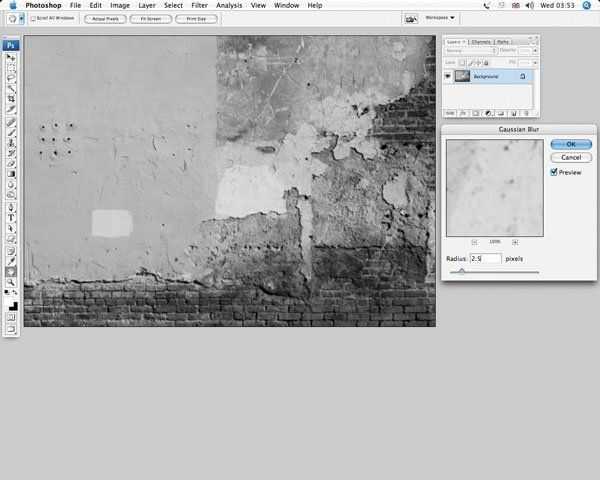Uncheck the Preview checkbox
This screenshot has width=600, height=480.
(x=554, y=172)
